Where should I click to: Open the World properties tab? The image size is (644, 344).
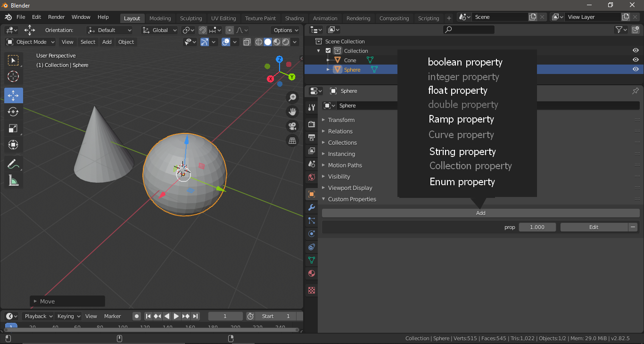tap(311, 177)
